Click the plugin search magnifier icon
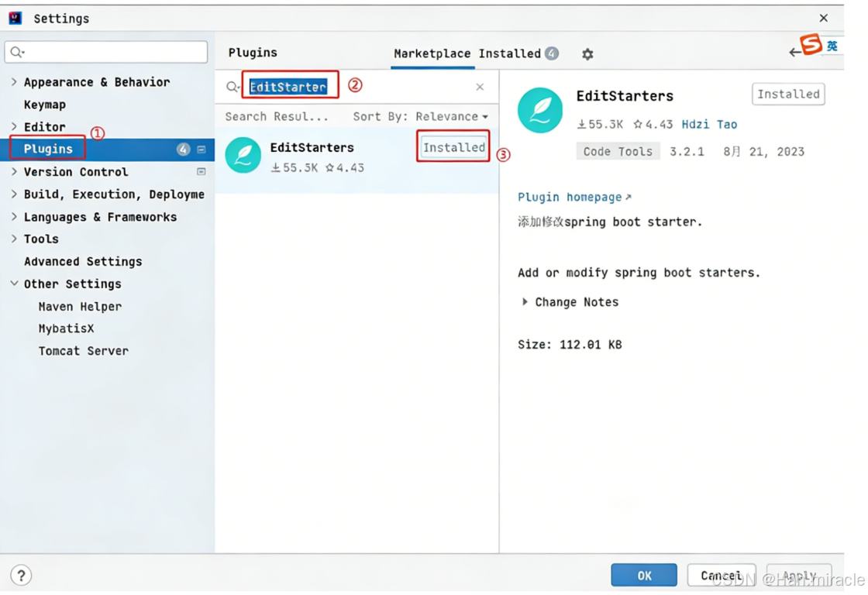868x595 pixels. coord(232,86)
